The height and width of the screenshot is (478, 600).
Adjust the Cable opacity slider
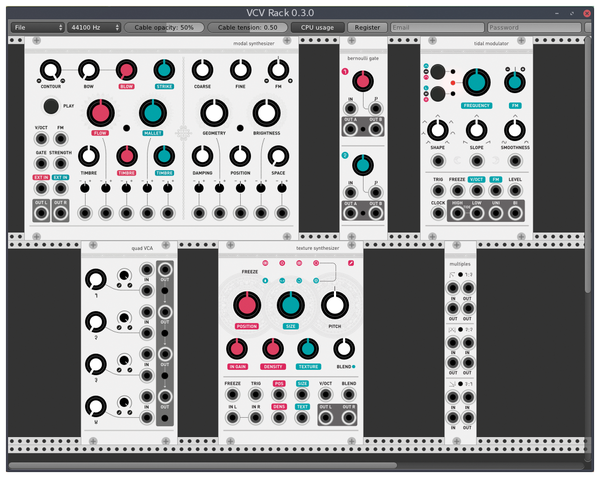coord(164,28)
